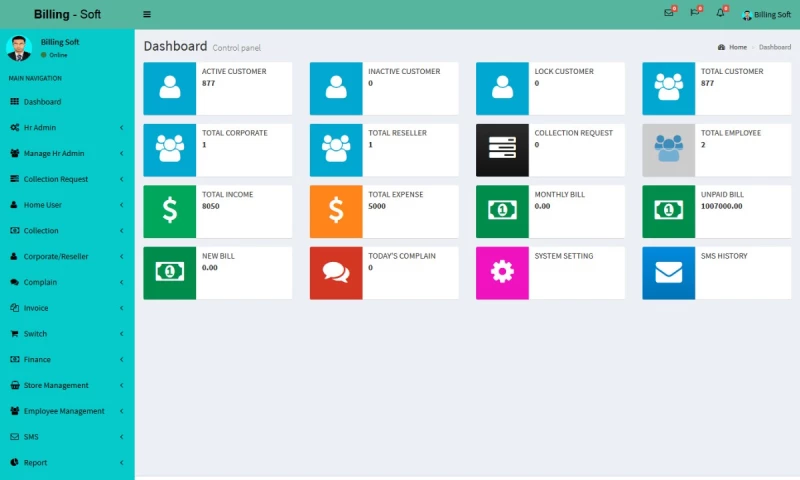Expand the Corporate/Reseller chevron
The width and height of the screenshot is (800, 480).
point(121,256)
